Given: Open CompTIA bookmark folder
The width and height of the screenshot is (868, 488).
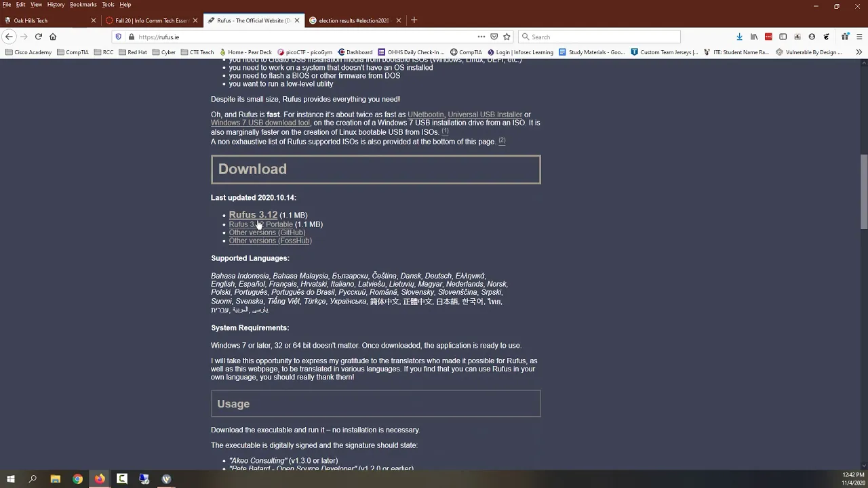Looking at the screenshot, I should click(x=73, y=52).
